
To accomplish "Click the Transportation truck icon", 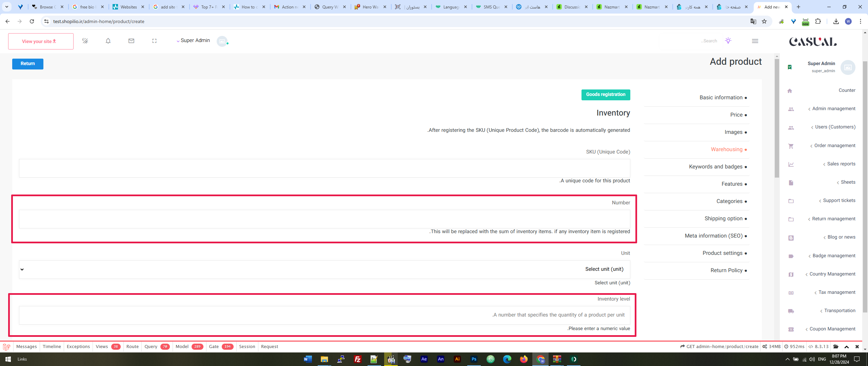I will pos(791,311).
